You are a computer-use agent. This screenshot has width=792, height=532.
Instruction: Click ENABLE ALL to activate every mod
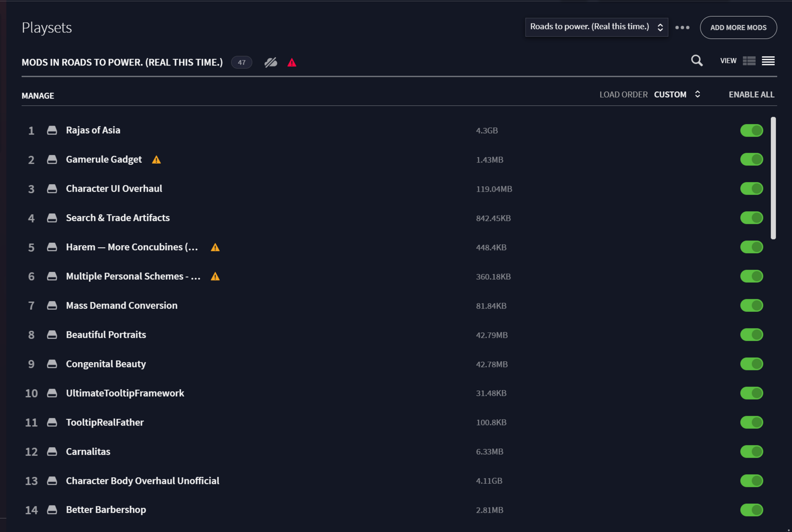coord(751,94)
